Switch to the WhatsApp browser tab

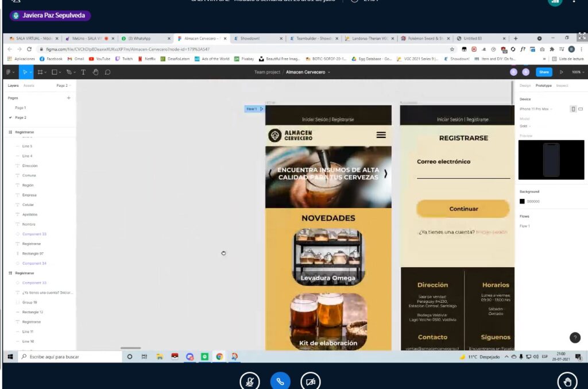[x=145, y=38]
